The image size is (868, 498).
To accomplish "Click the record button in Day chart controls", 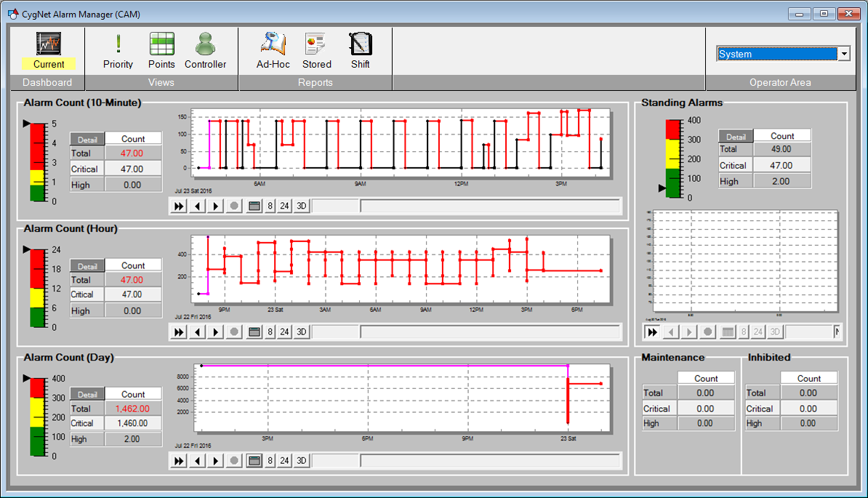I will click(234, 460).
